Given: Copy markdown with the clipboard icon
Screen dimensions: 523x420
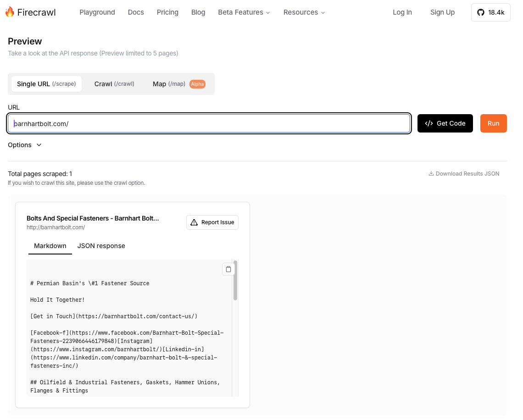Looking at the screenshot, I should point(228,269).
